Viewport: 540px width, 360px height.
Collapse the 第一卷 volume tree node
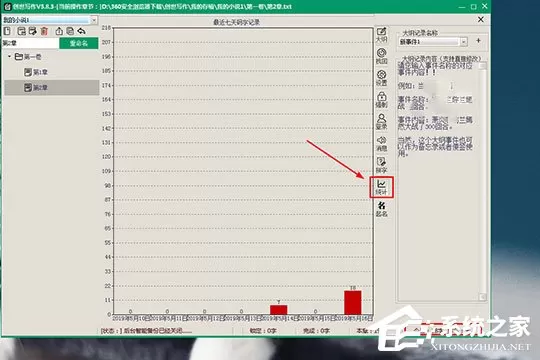tap(9, 56)
